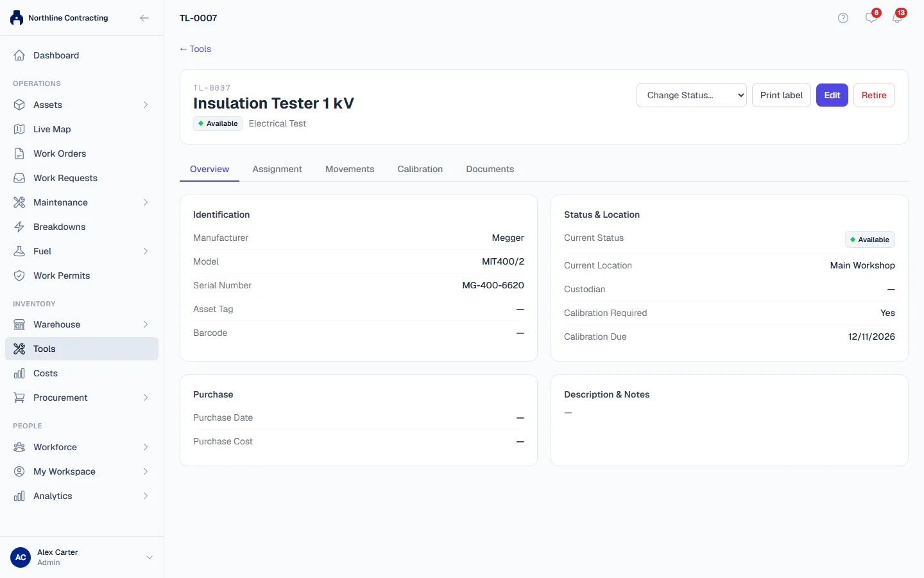924x578 pixels.
Task: Select the Overview tab
Action: (x=210, y=169)
